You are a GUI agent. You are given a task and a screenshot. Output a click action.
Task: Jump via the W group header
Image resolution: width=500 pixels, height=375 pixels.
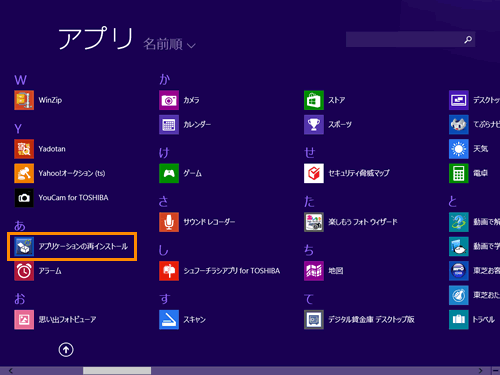20,80
